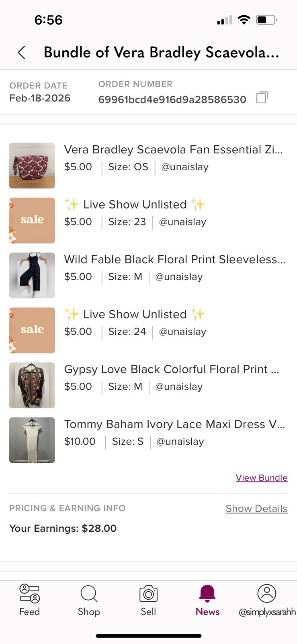Tap the size 23 sale thumbnail
The height and width of the screenshot is (644, 297).
32,221
